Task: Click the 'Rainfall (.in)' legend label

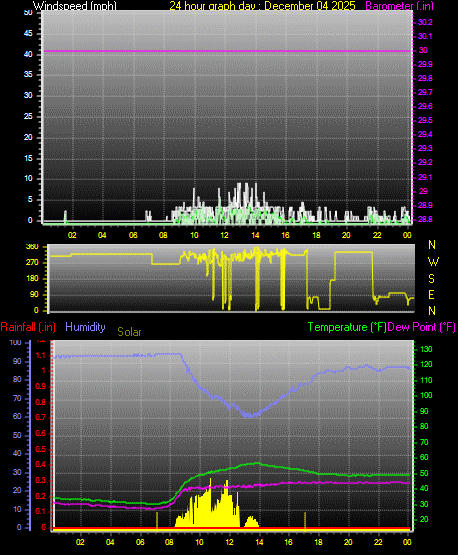Action: pyautogui.click(x=28, y=327)
